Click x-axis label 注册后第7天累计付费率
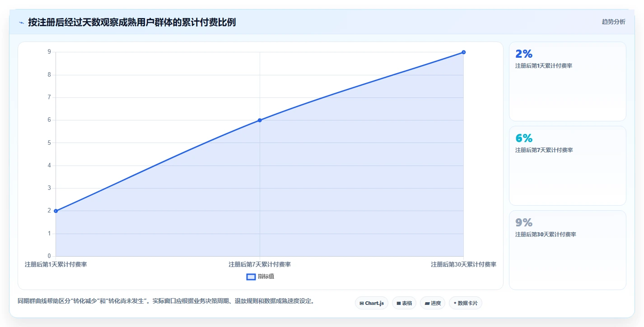 [260, 264]
